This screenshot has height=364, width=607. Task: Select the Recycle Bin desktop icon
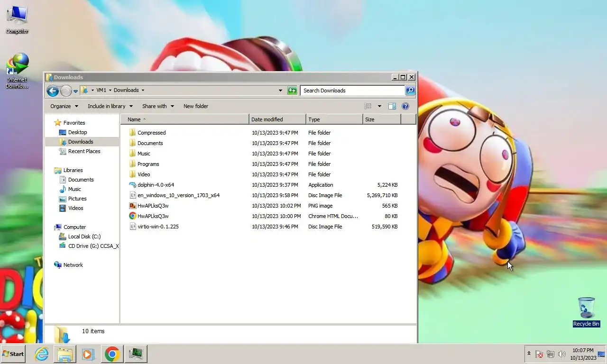[586, 312]
